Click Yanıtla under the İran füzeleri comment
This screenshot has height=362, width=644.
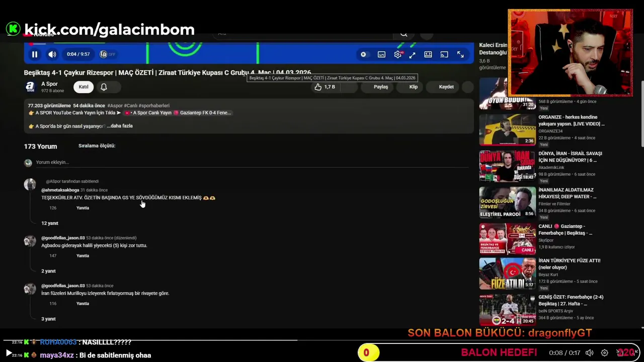coord(83,304)
